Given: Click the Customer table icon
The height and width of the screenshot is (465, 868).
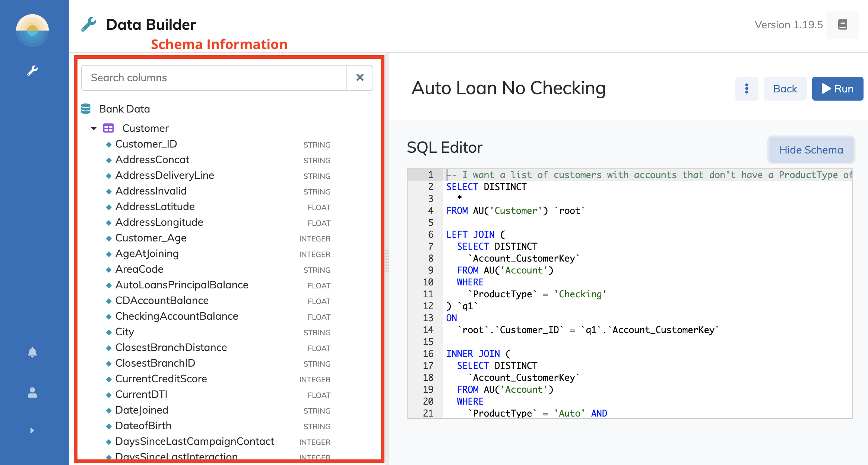Looking at the screenshot, I should point(108,128).
